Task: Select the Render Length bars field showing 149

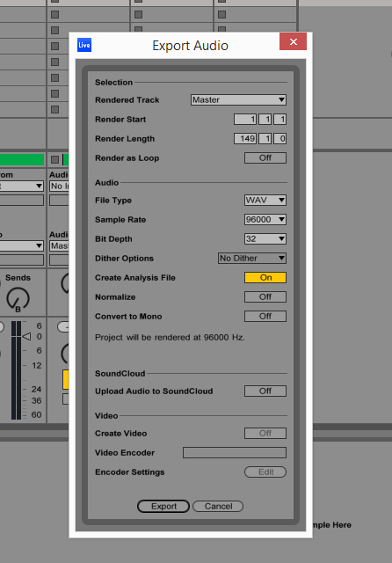Action: (245, 139)
